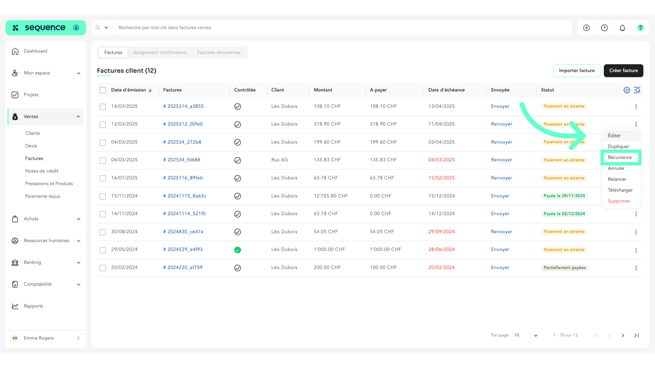655x368 pixels.
Task: Open the three-dot menu for invoice 2025314_a3855
Action: [x=636, y=107]
